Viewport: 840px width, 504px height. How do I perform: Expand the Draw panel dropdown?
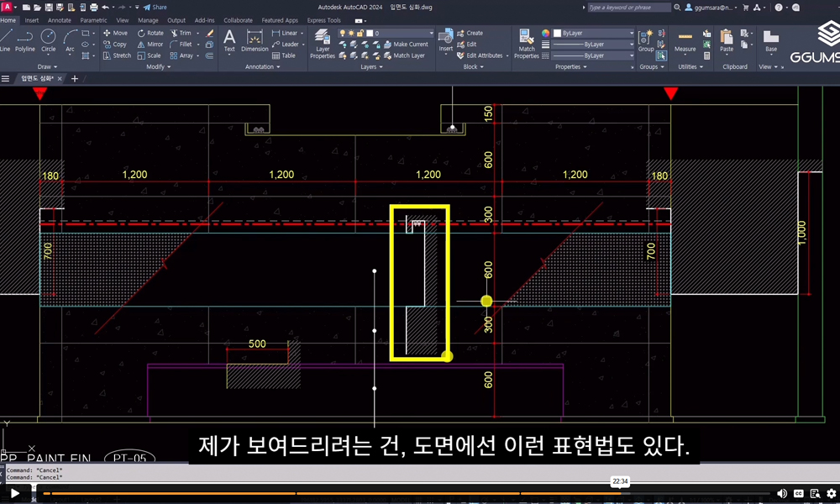click(48, 67)
